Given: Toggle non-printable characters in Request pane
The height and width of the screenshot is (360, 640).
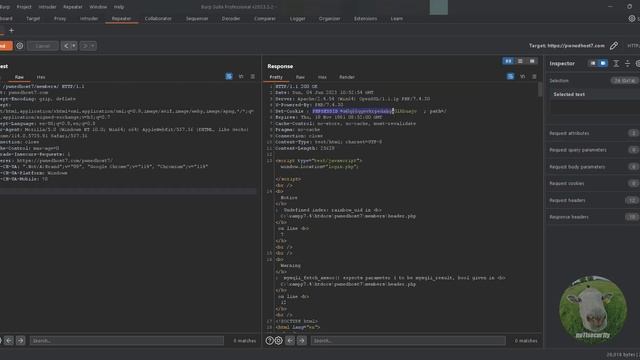Looking at the screenshot, I should point(241,76).
